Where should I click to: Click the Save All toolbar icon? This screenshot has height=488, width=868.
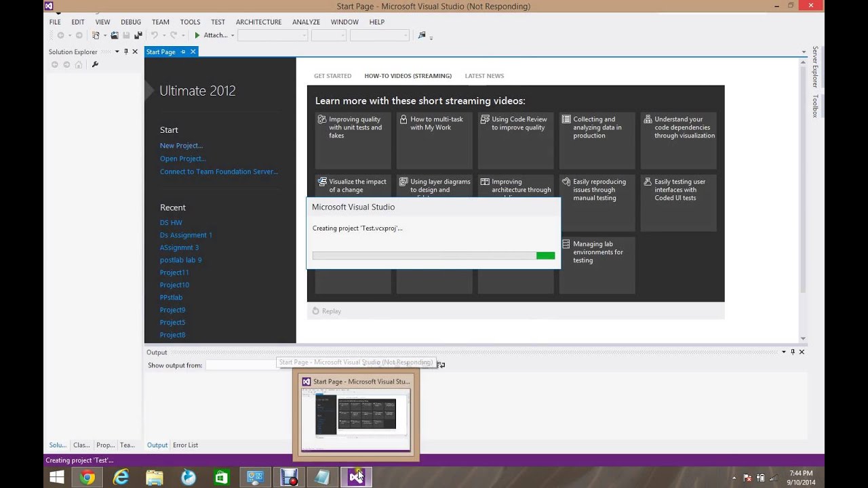click(x=138, y=35)
